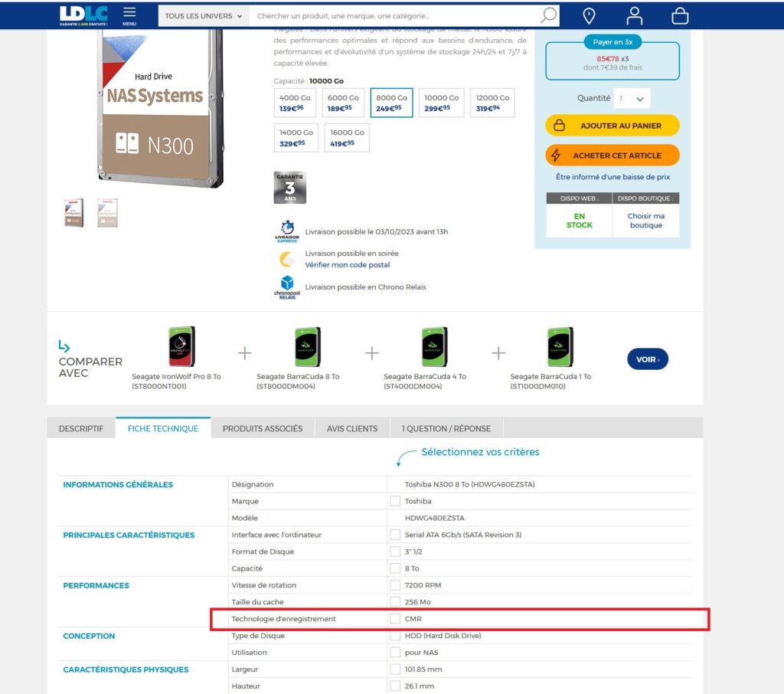The image size is (784, 694).
Task: Click the COMPARER AVEC arrow icon
Action: click(64, 345)
